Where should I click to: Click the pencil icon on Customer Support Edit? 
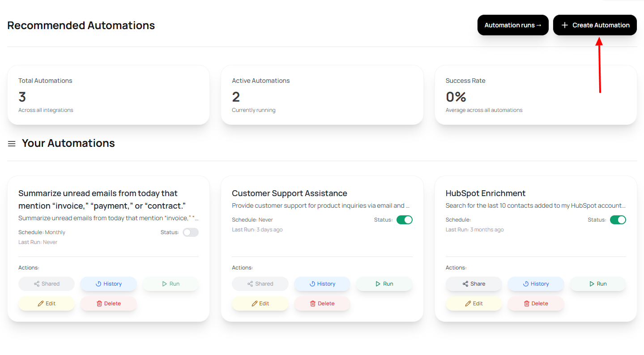pyautogui.click(x=255, y=304)
